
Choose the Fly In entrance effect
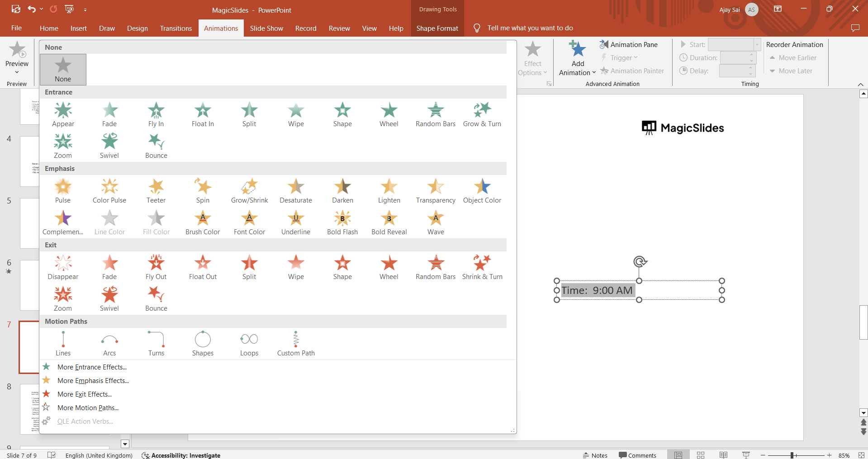coord(156,114)
